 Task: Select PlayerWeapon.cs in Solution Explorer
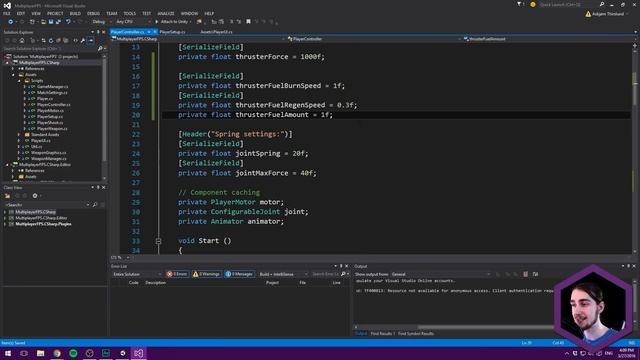pos(52,129)
